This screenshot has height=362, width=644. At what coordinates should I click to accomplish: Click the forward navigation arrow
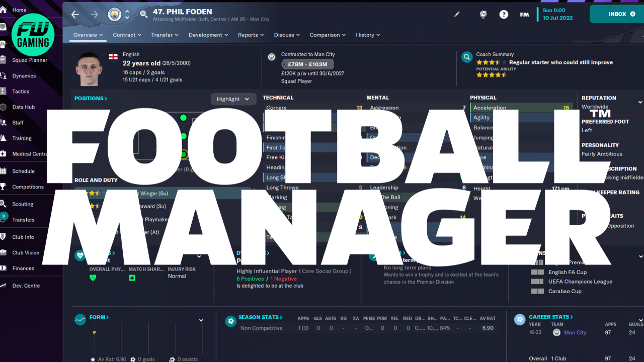[94, 15]
